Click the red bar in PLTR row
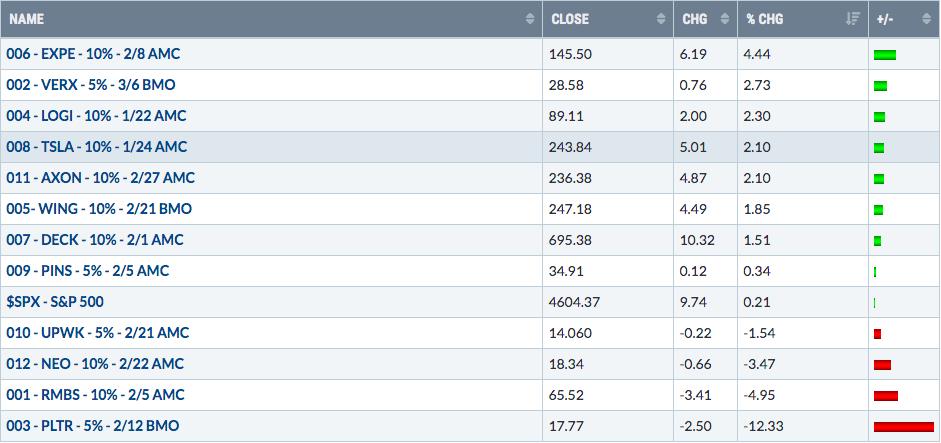This screenshot has width=941, height=443. pyautogui.click(x=904, y=427)
